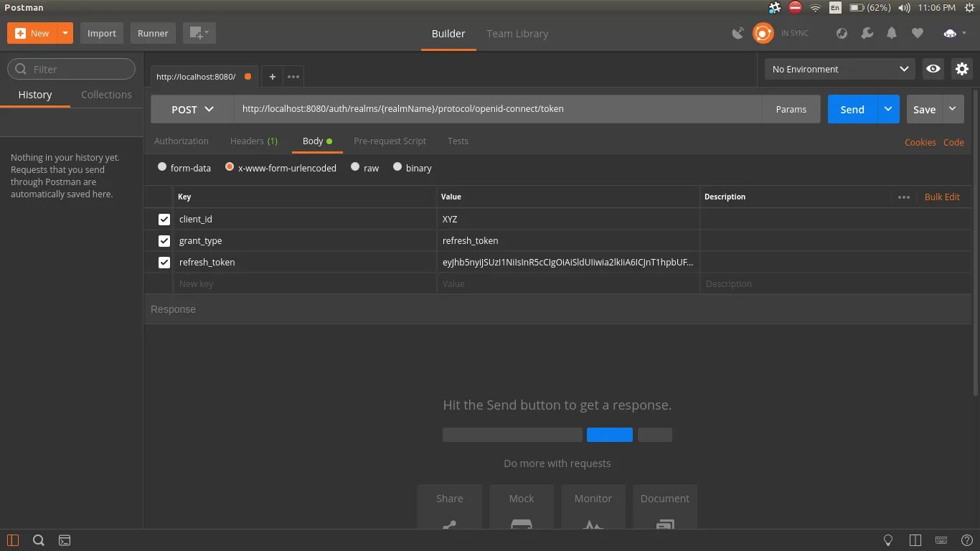This screenshot has width=980, height=551.
Task: Select x-www-form-urlencoded body type
Action: pyautogui.click(x=230, y=167)
